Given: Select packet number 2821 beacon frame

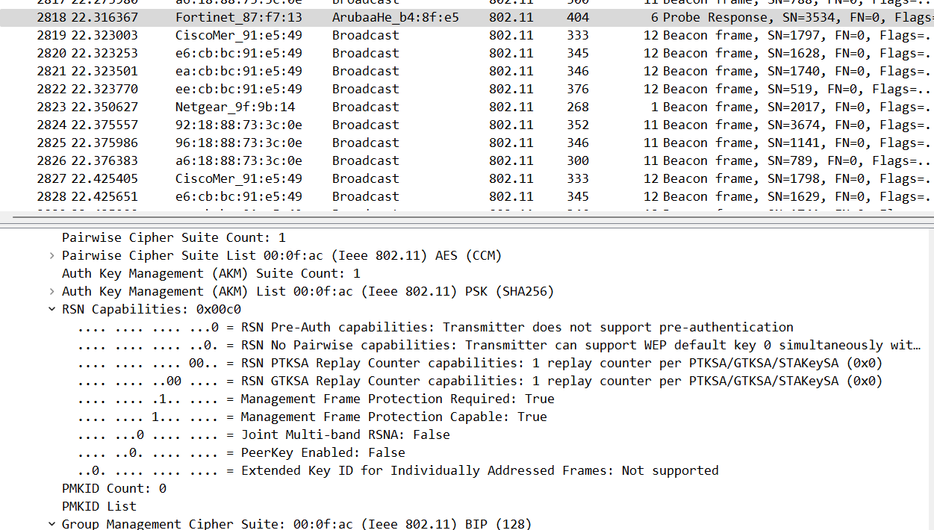Looking at the screenshot, I should click(x=400, y=71).
